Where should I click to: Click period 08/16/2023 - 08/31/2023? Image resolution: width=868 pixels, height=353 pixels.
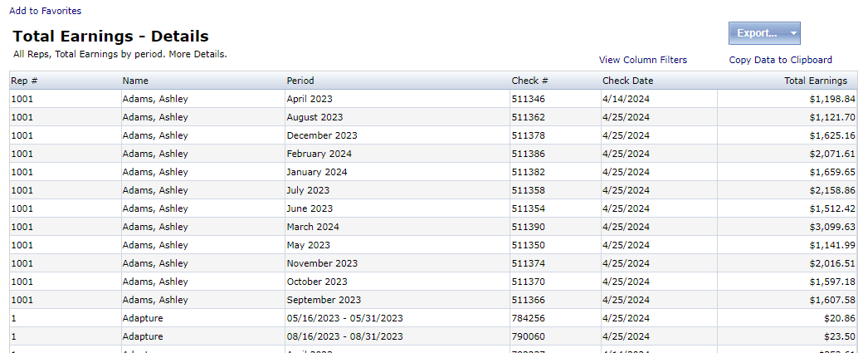click(x=344, y=336)
